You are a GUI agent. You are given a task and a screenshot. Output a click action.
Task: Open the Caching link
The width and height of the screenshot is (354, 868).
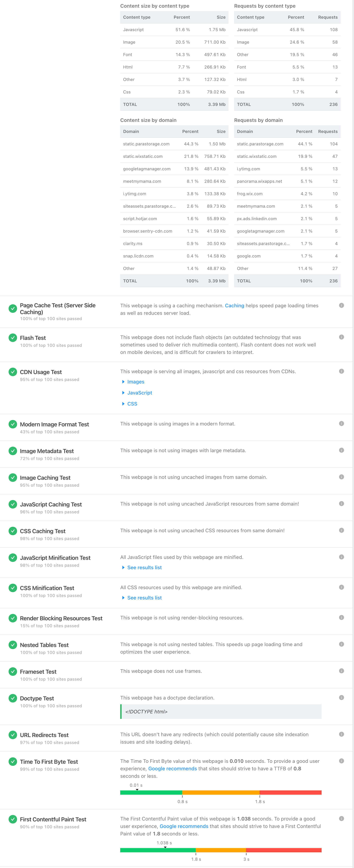point(234,306)
